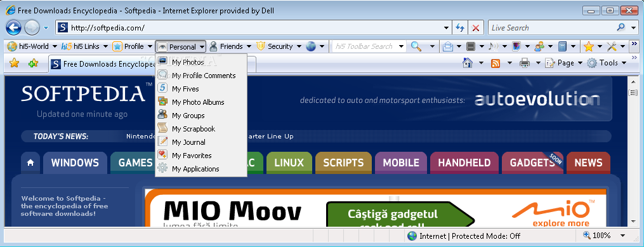Screen dimensions: 644x247
Task: Expand the address bar history dropdown
Action: [447, 28]
